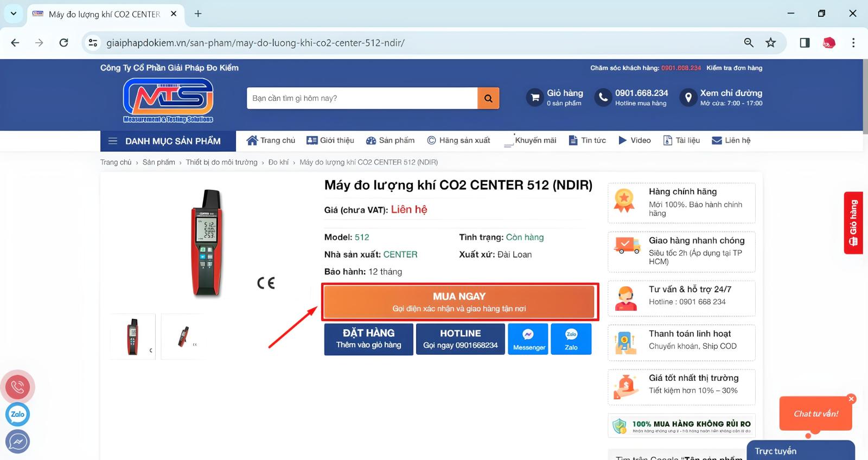The width and height of the screenshot is (868, 460).
Task: Click Thiết bị đo môi trường breadcrumb
Action: click(x=221, y=162)
